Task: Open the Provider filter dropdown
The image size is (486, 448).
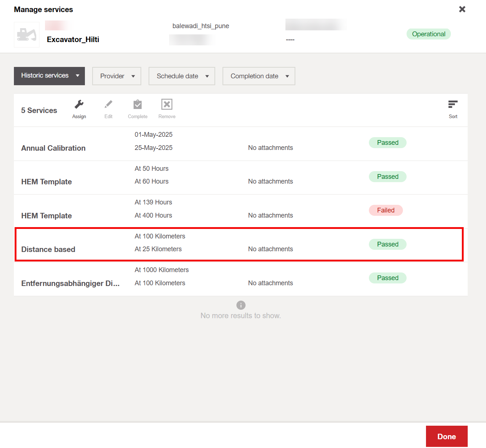Action: pos(117,76)
